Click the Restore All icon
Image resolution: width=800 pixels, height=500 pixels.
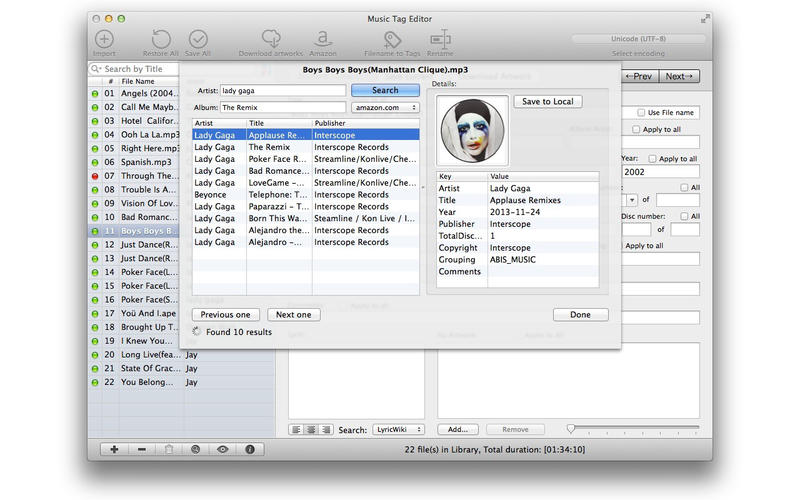point(160,39)
